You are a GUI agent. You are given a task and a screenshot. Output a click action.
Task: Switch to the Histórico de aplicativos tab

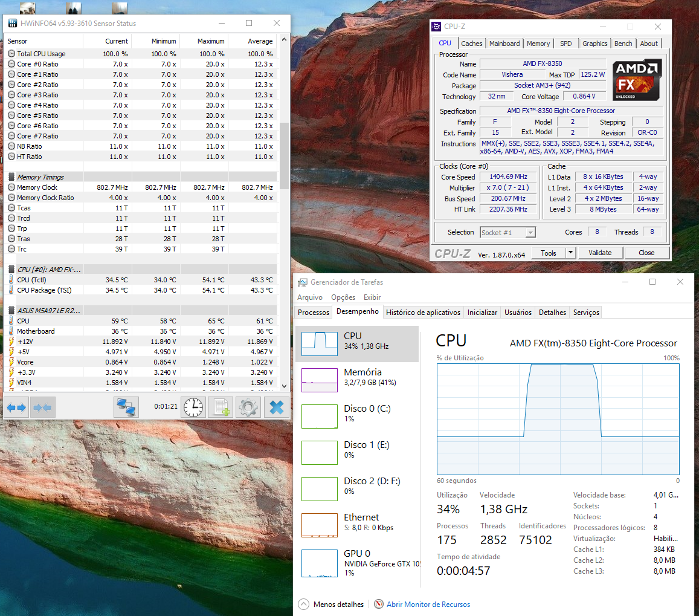pyautogui.click(x=423, y=313)
